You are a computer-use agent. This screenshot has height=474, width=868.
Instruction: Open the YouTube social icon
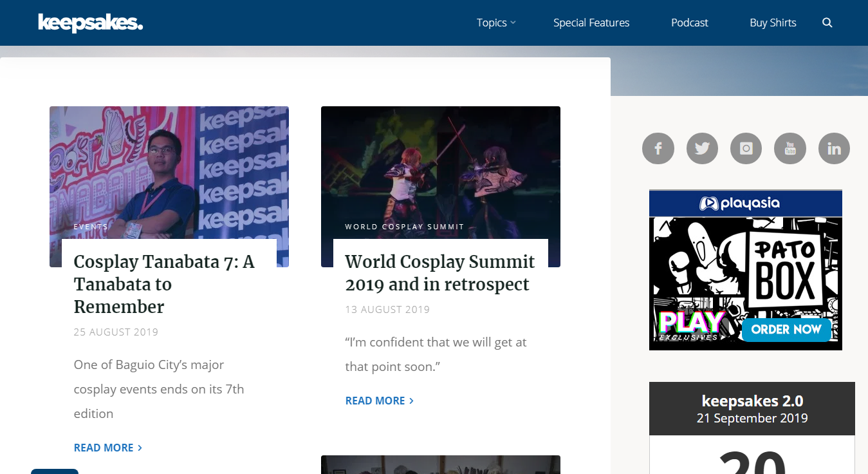click(790, 149)
